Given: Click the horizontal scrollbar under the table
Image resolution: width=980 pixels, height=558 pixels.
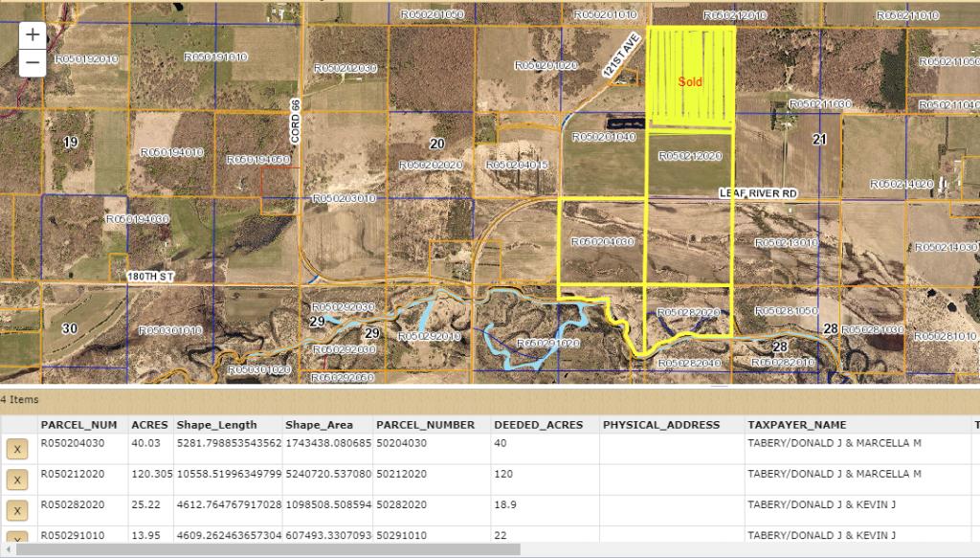Looking at the screenshot, I should click(x=269, y=549).
